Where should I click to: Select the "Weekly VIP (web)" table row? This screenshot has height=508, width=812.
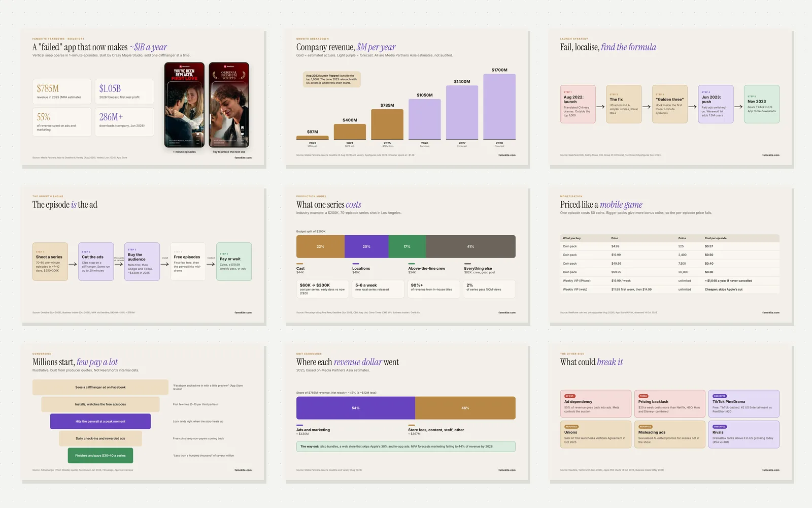670,289
